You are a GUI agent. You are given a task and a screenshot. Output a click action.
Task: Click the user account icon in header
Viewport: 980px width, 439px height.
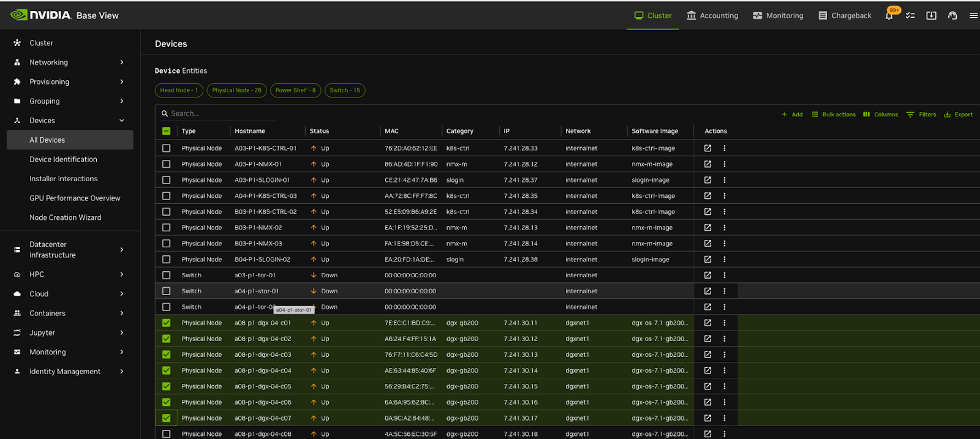tap(952, 16)
